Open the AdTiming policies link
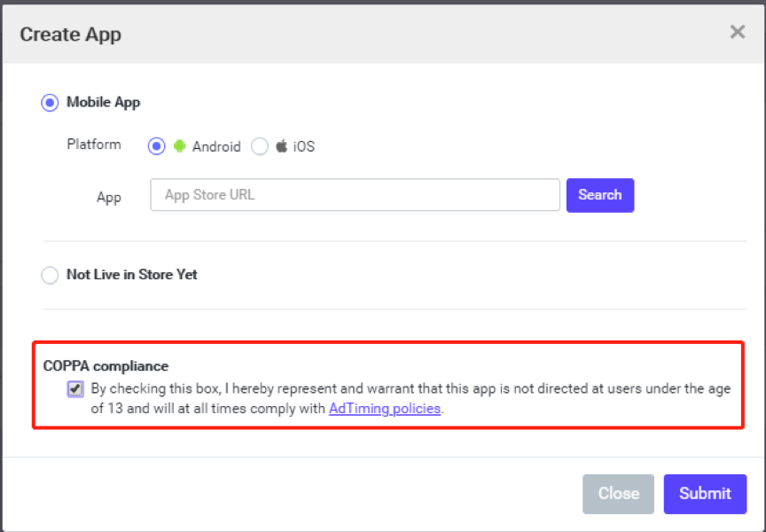The height and width of the screenshot is (532, 766). point(385,409)
